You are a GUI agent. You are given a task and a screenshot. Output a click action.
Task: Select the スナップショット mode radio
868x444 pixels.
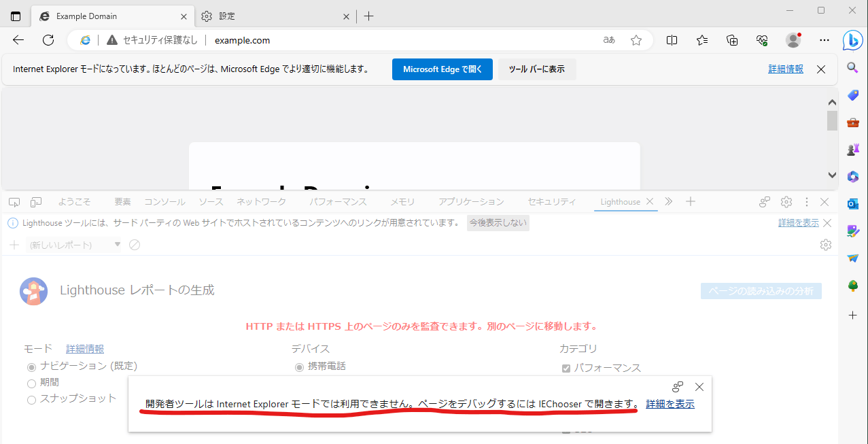click(x=31, y=400)
